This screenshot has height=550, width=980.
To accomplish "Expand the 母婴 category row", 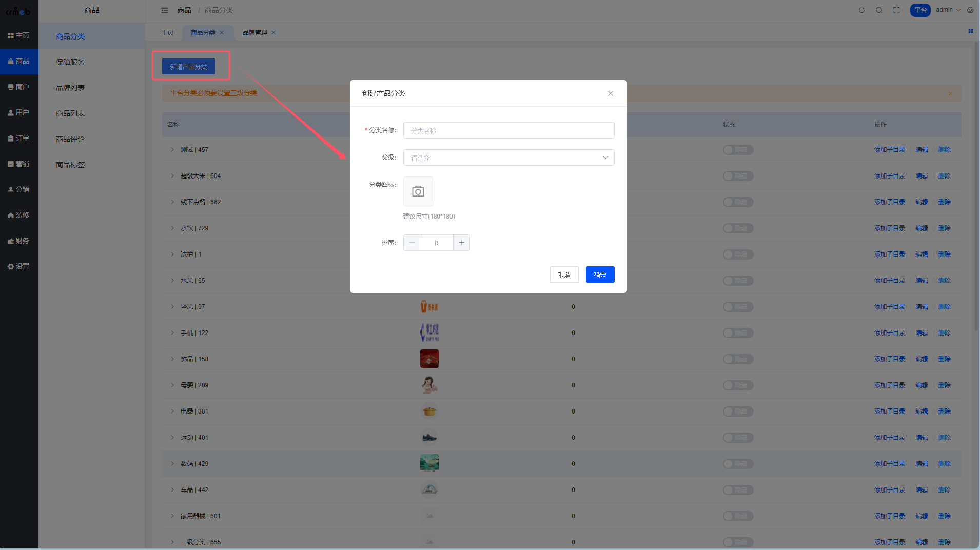I will coord(172,385).
